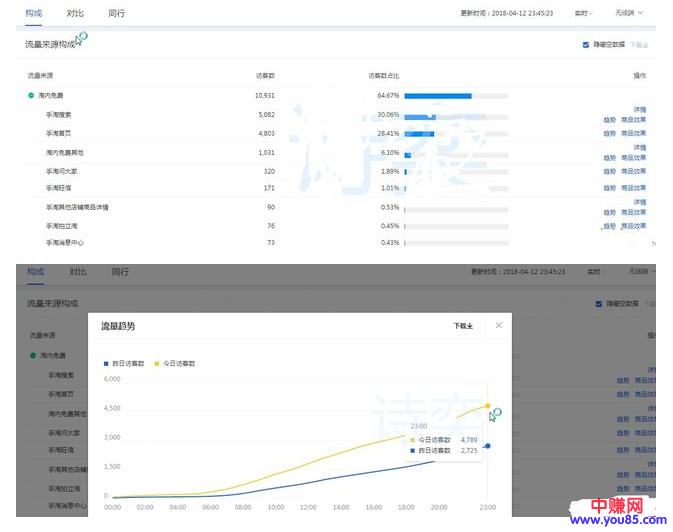Open the 无线端 dropdown in the upper panel
673x532 pixels.
pyautogui.click(x=629, y=13)
